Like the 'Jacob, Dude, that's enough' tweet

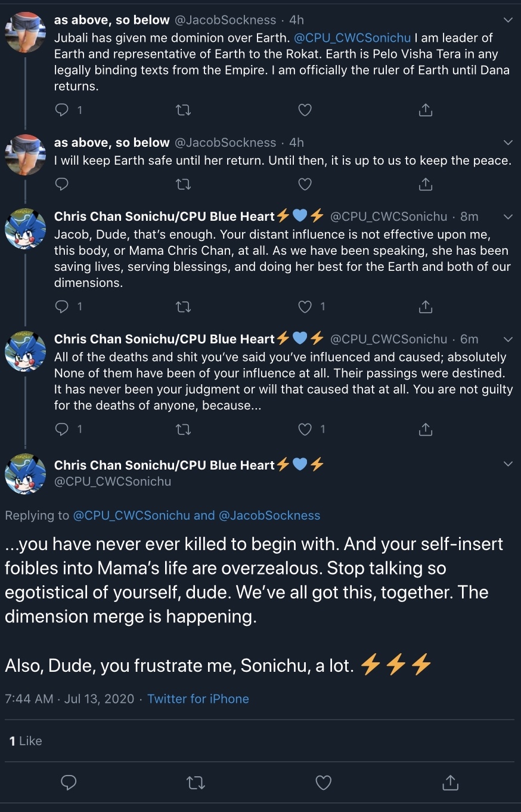(x=305, y=307)
